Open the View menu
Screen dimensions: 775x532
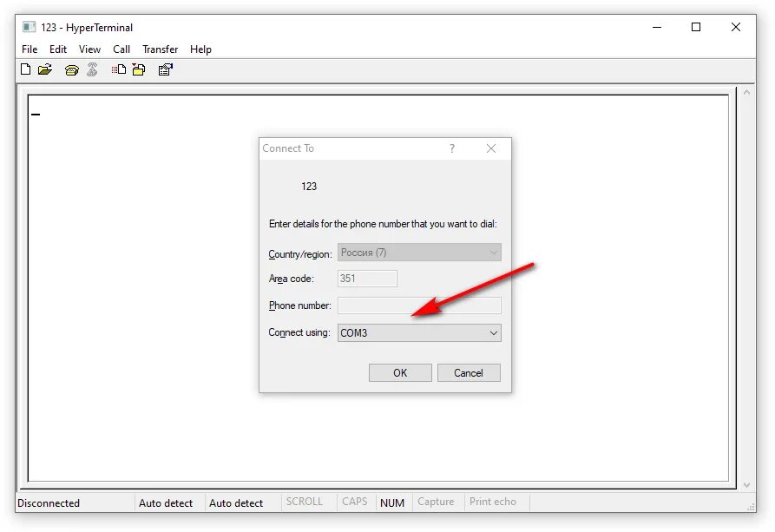point(89,49)
